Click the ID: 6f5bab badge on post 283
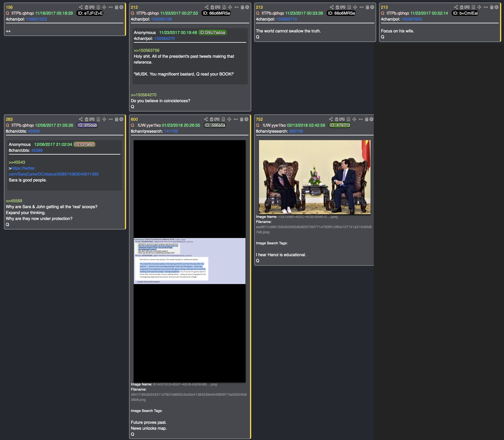 pyautogui.click(x=88, y=125)
